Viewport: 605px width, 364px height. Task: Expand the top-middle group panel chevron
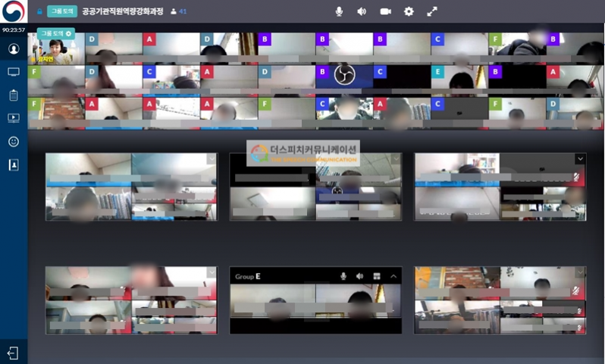click(x=396, y=158)
